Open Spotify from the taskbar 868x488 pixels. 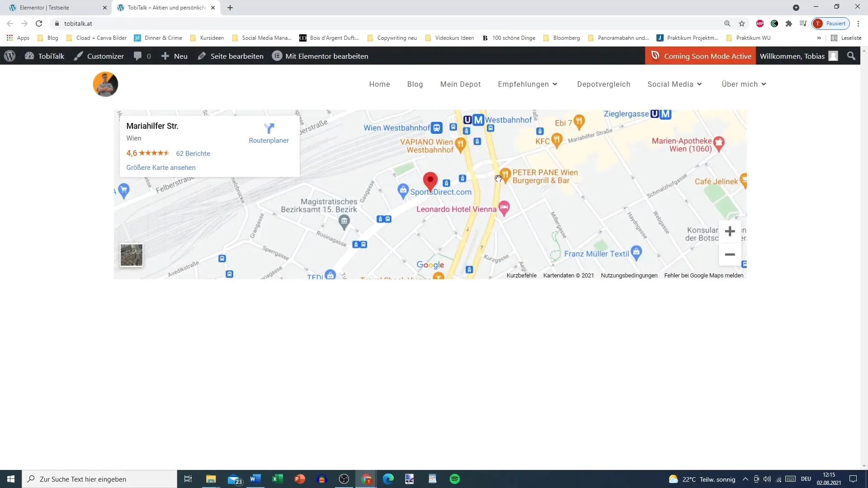click(x=455, y=479)
